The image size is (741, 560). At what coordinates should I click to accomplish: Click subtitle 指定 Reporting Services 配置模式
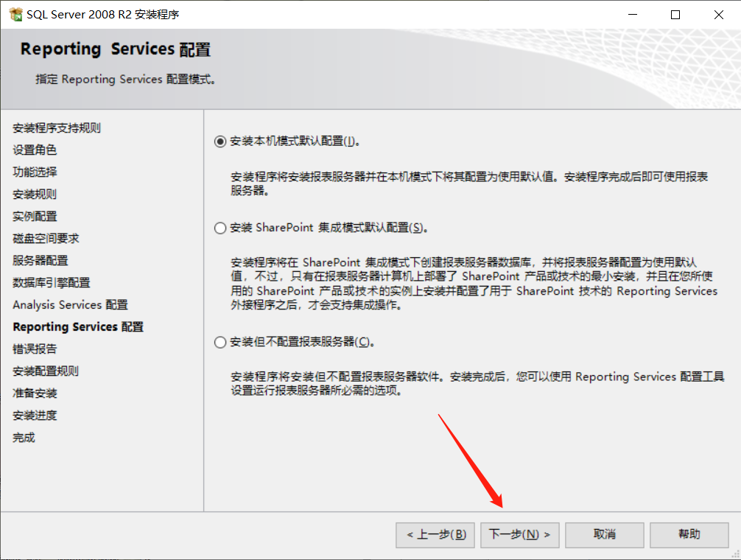[x=126, y=80]
